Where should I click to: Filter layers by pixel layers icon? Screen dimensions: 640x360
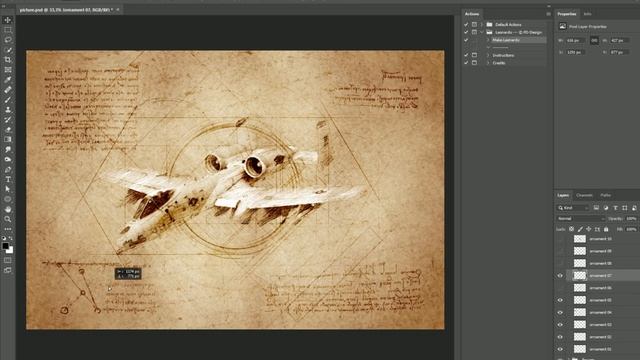596,208
